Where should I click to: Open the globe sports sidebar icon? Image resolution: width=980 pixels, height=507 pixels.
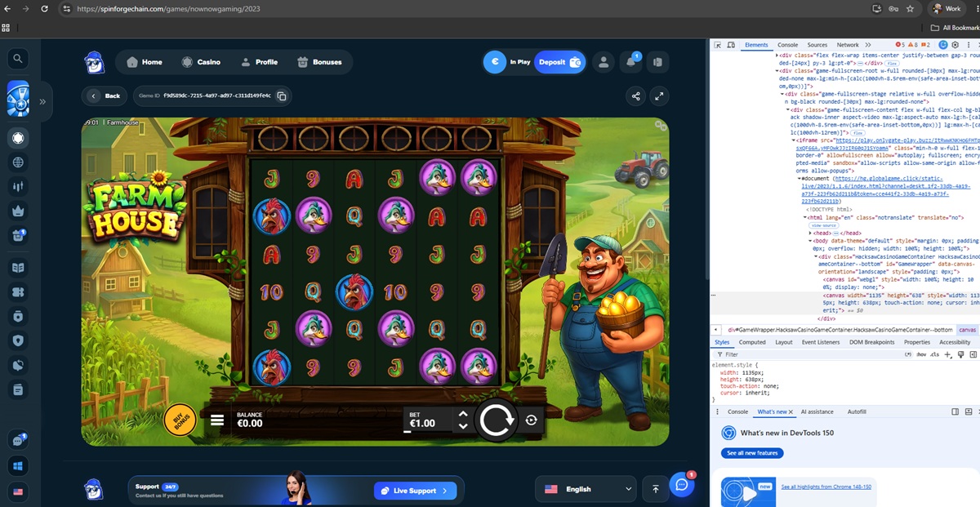coord(18,162)
